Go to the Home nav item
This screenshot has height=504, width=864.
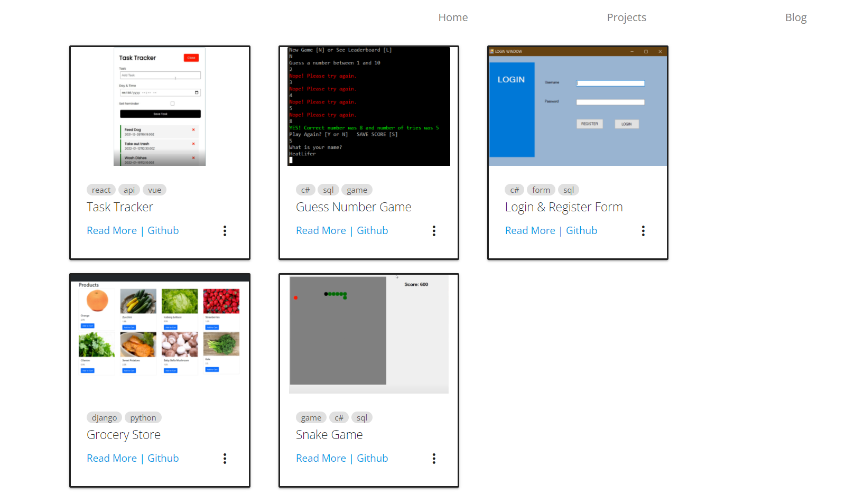coord(453,17)
